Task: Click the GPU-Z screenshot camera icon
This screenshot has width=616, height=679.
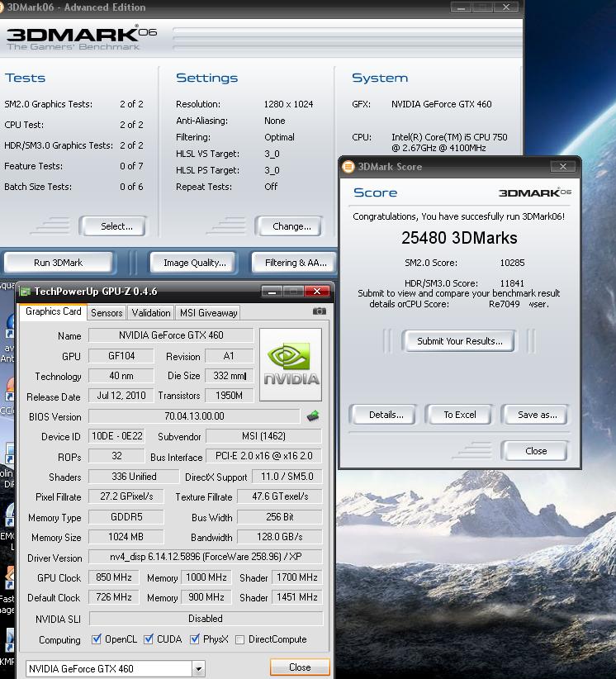Action: pyautogui.click(x=319, y=311)
